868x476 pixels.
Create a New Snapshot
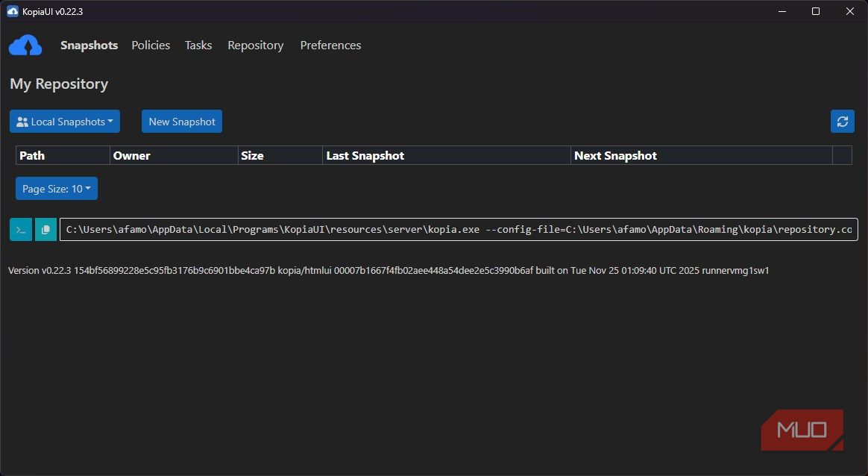click(x=181, y=122)
